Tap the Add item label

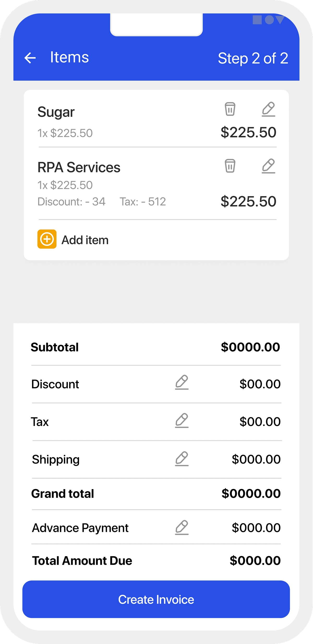(x=85, y=240)
